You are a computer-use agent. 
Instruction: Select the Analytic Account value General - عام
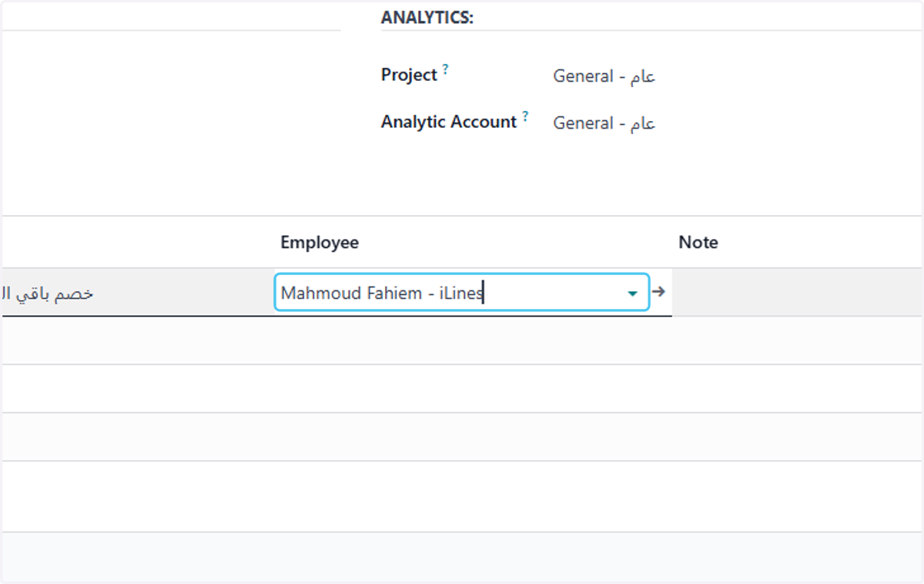[604, 123]
